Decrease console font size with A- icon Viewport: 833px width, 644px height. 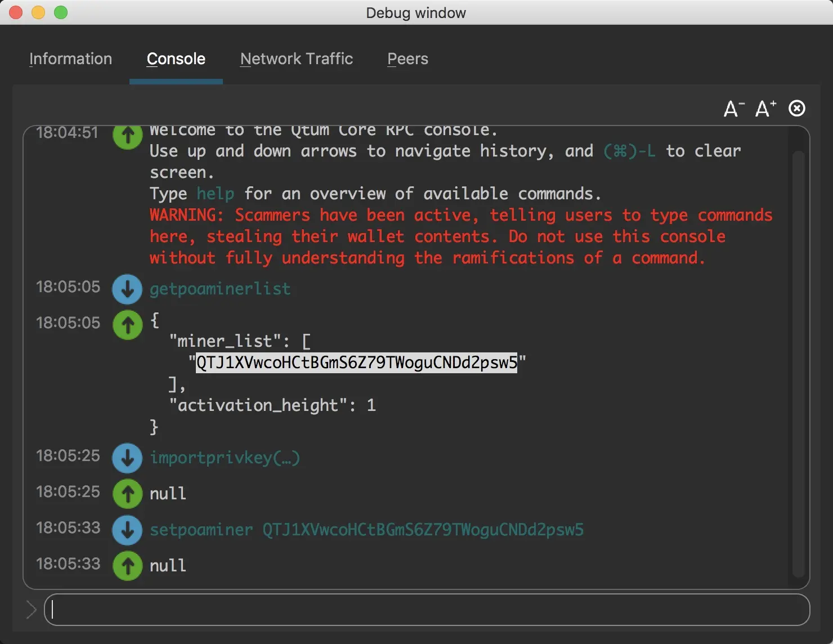click(734, 108)
